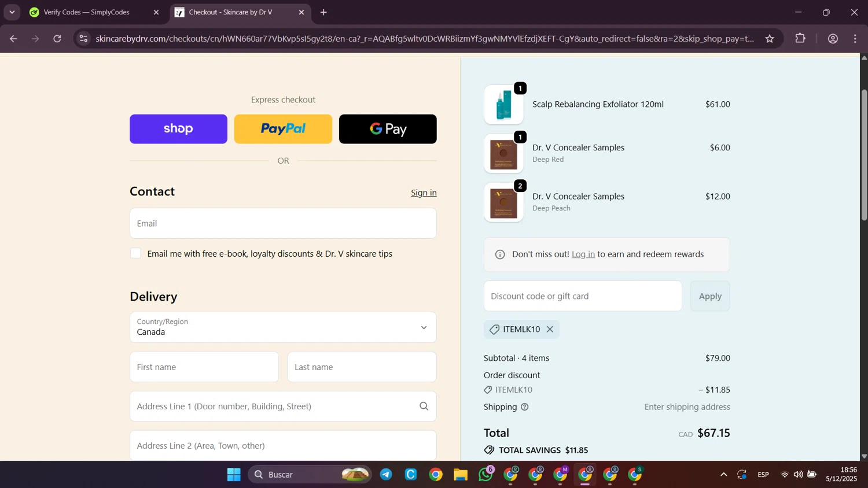Open the volume icon in system tray
This screenshot has height=488, width=868.
(x=798, y=475)
